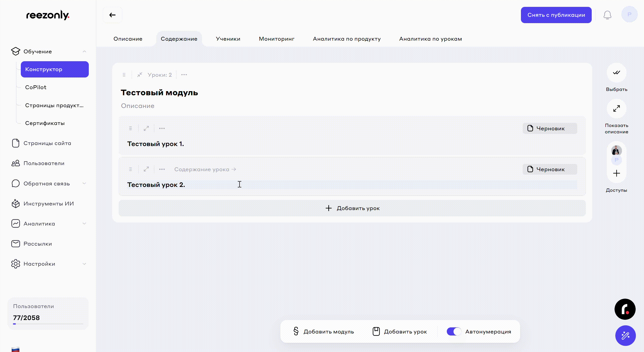Expand the Настройки sidebar section

point(84,264)
